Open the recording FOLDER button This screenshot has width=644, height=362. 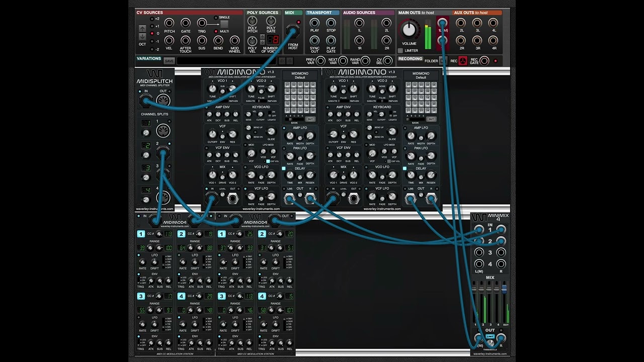point(443,61)
